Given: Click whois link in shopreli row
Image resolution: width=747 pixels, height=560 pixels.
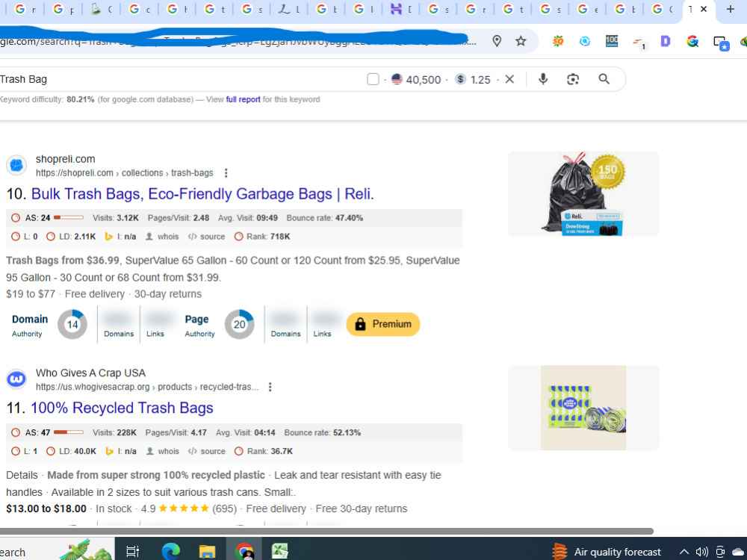Looking at the screenshot, I should click(162, 237).
